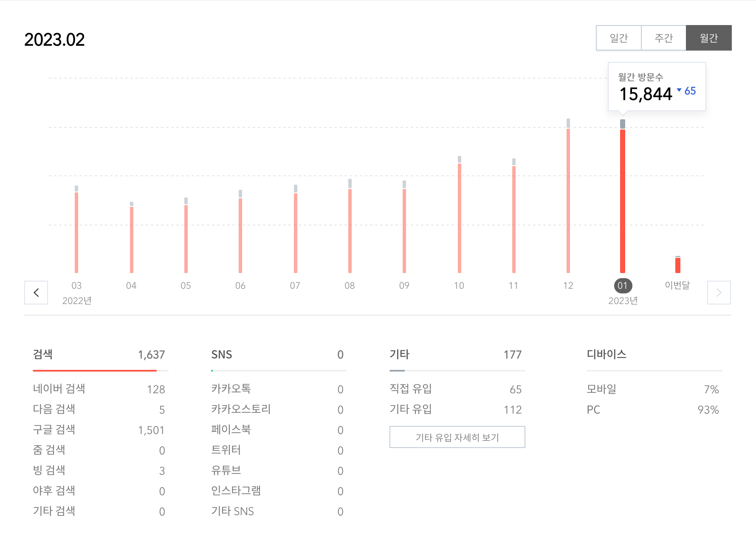Click the 1,501 Google search count

tap(152, 430)
